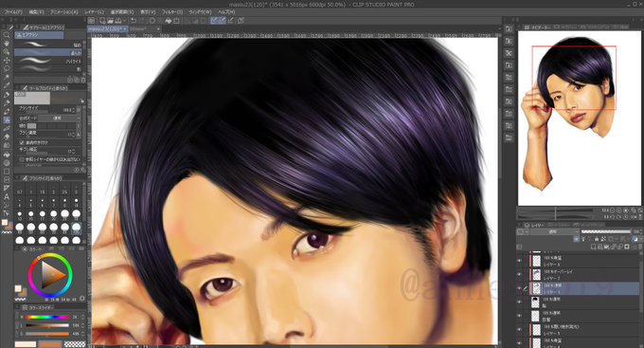Open the ヘルプ(H) menu

tap(226, 12)
